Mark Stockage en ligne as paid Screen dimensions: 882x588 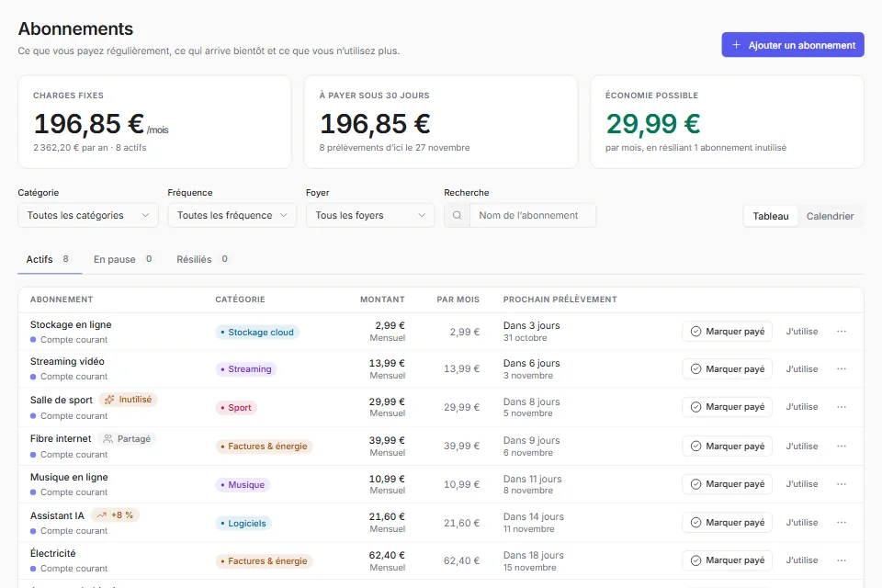click(x=728, y=332)
